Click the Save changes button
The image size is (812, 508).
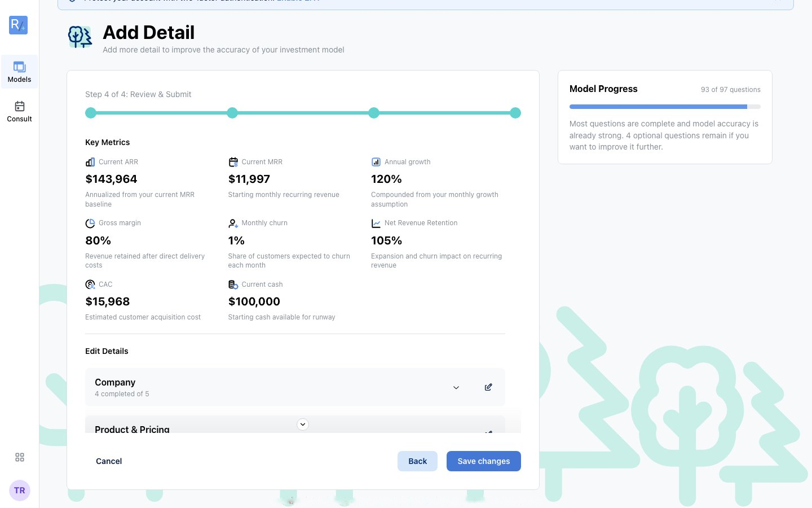(484, 461)
